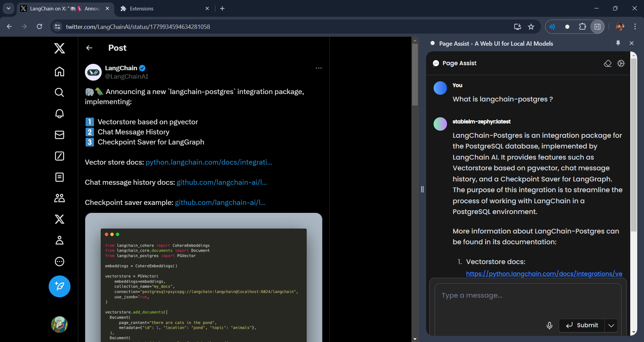This screenshot has height=342, width=644.
Task: Navigate back in the browser
Action: point(9,27)
